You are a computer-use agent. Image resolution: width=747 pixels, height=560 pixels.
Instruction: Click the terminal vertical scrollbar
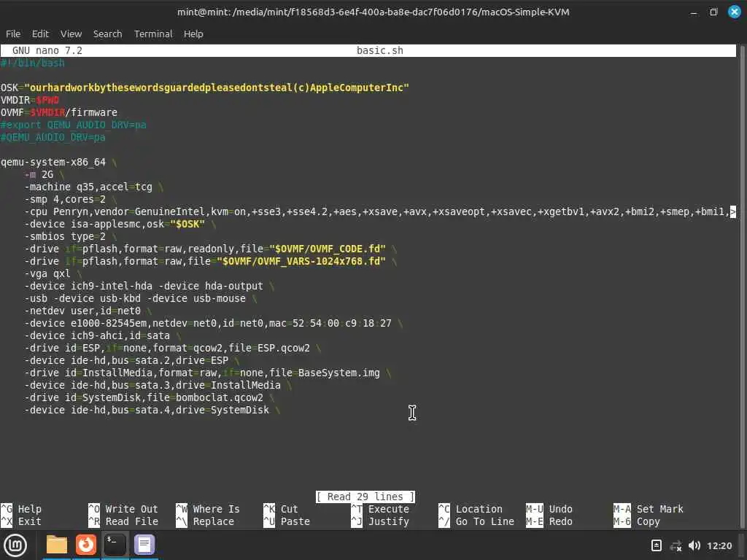coord(741,286)
